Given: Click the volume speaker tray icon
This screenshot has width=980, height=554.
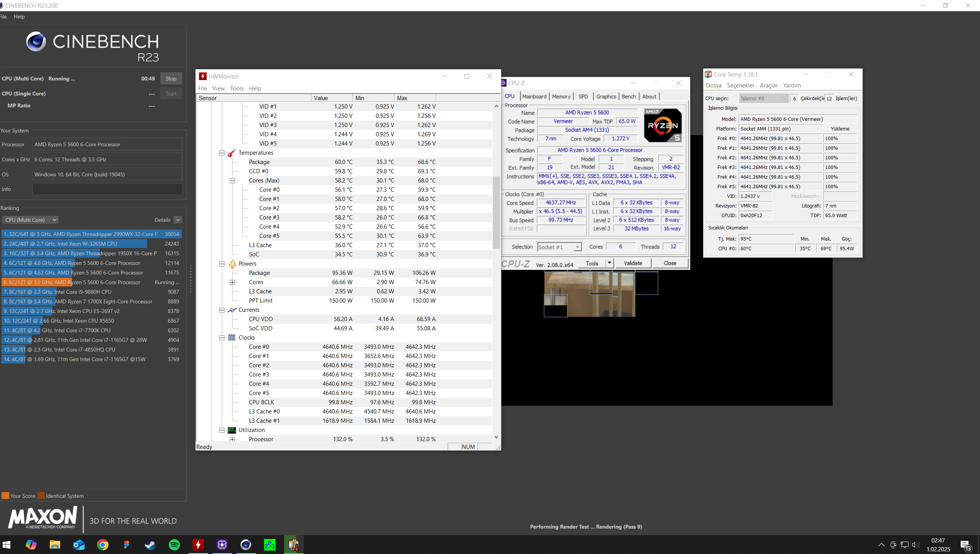Looking at the screenshot, I should tap(915, 544).
